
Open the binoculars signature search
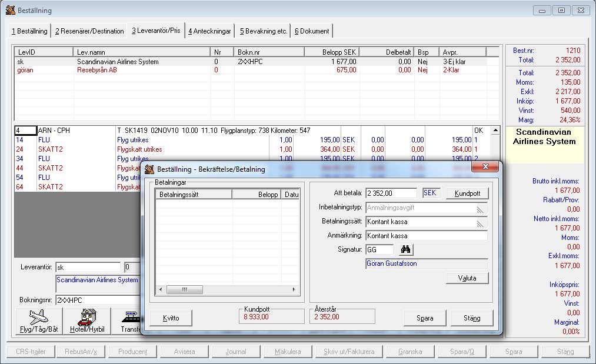406,250
